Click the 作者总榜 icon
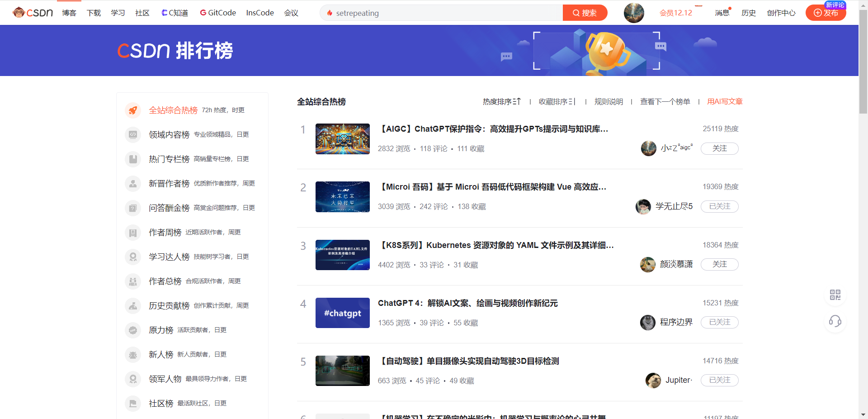This screenshot has width=868, height=419. click(133, 281)
